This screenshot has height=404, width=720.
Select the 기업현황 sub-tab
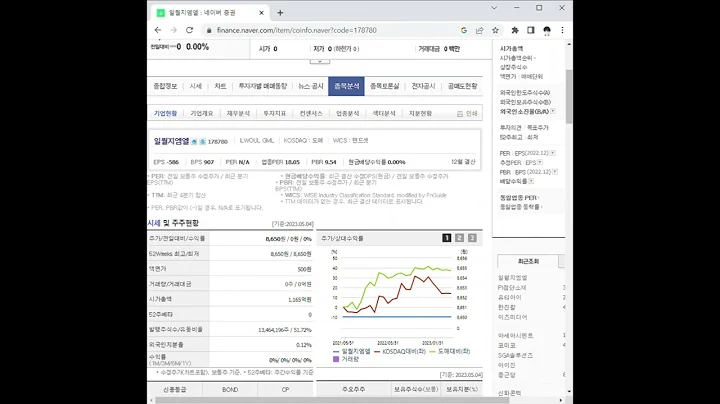[165, 113]
